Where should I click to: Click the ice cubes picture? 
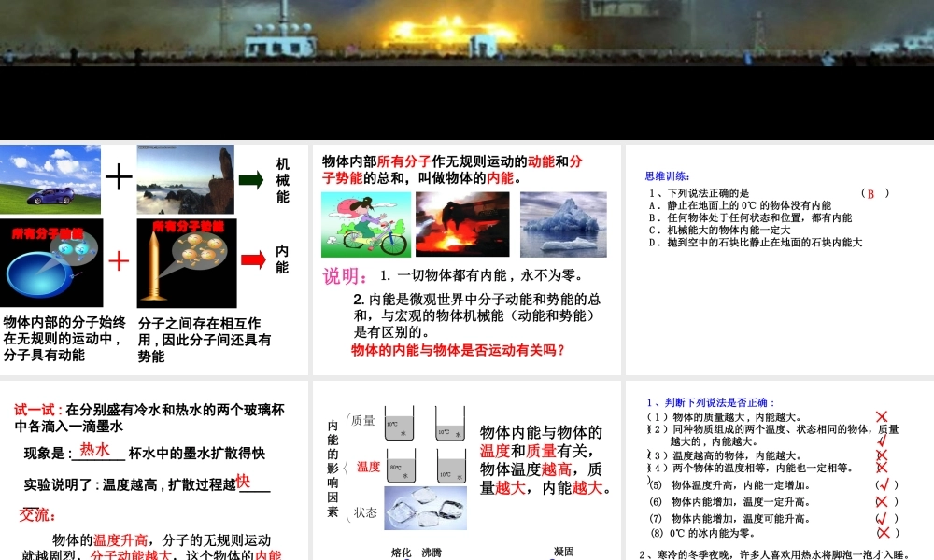(425, 508)
